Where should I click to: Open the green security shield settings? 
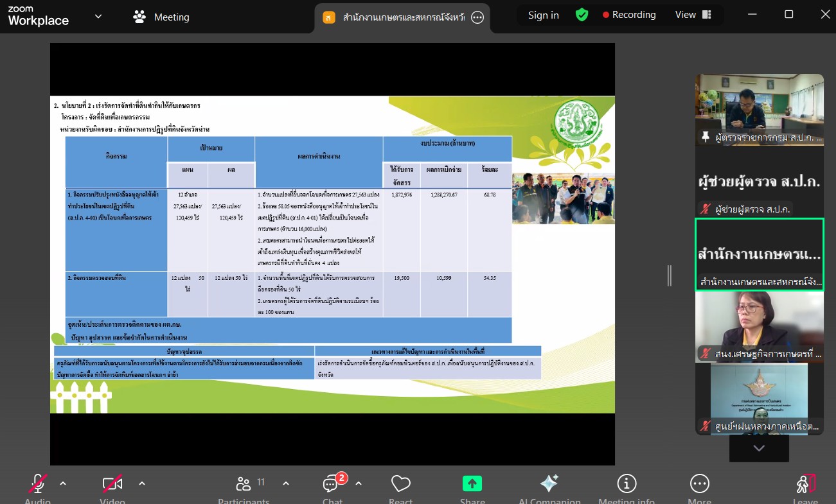click(582, 14)
